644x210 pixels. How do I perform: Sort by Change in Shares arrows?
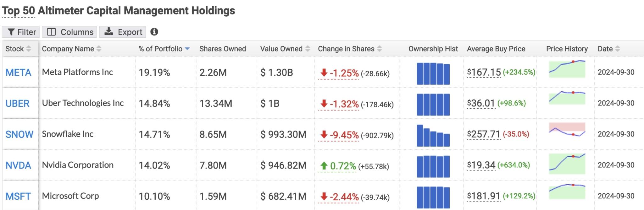(379, 49)
